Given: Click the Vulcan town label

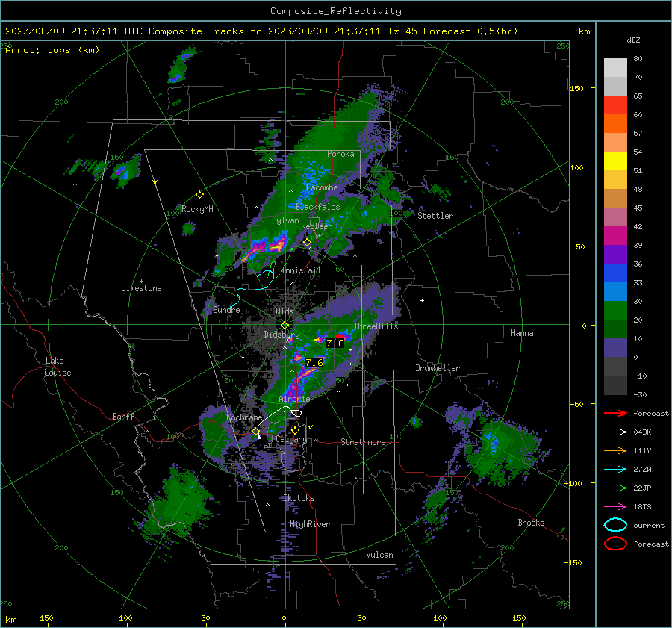Looking at the screenshot, I should 379,555.
